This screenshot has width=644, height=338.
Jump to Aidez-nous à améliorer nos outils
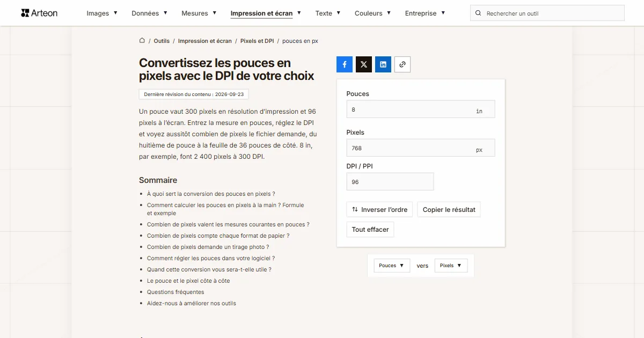pyautogui.click(x=192, y=303)
